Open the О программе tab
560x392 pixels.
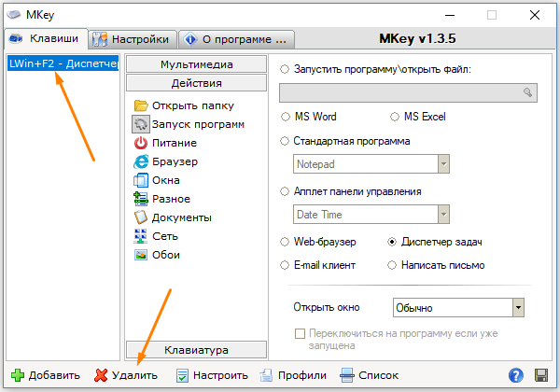click(x=236, y=39)
